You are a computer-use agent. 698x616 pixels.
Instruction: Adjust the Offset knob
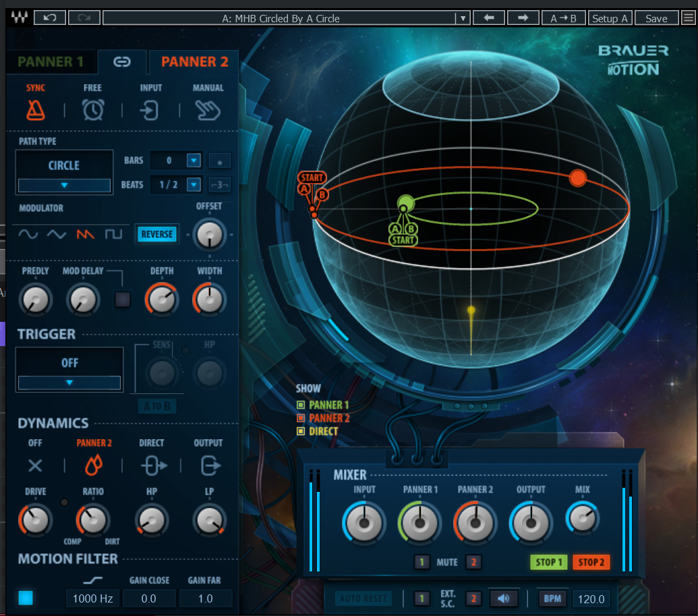point(209,235)
